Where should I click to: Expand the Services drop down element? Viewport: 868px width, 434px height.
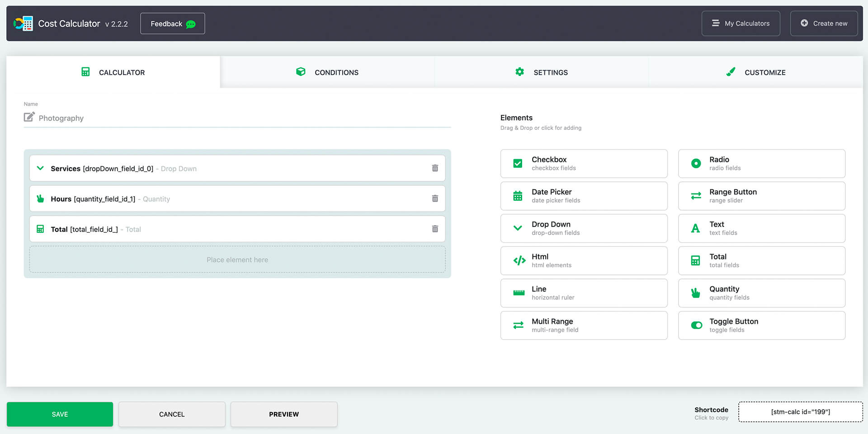point(40,168)
